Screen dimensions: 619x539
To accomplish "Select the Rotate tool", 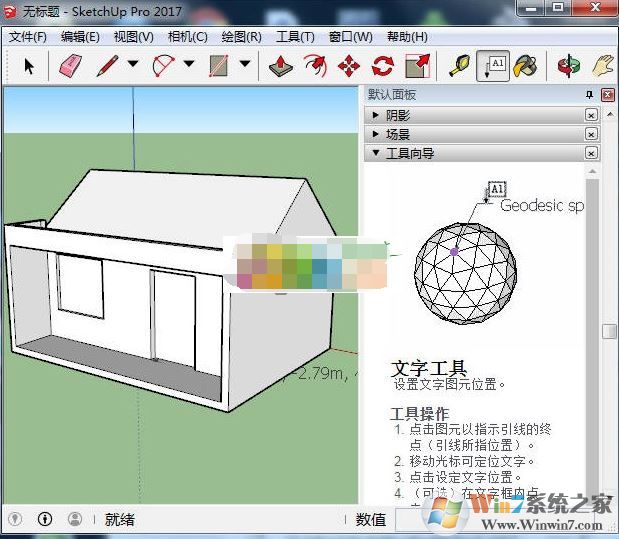I will [x=383, y=66].
